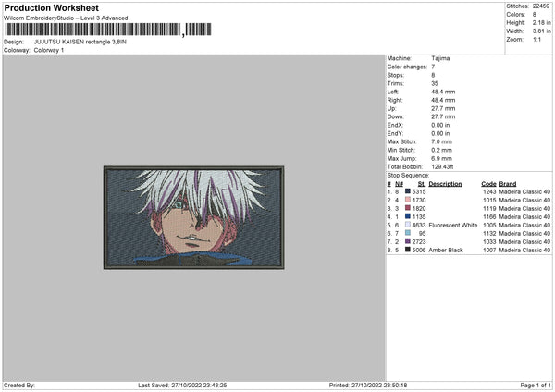Screen dimensions: 555x392
Task: Click the Wilcom EmbroideryStudio – Level 3 Advanced text
Action: 66,18
